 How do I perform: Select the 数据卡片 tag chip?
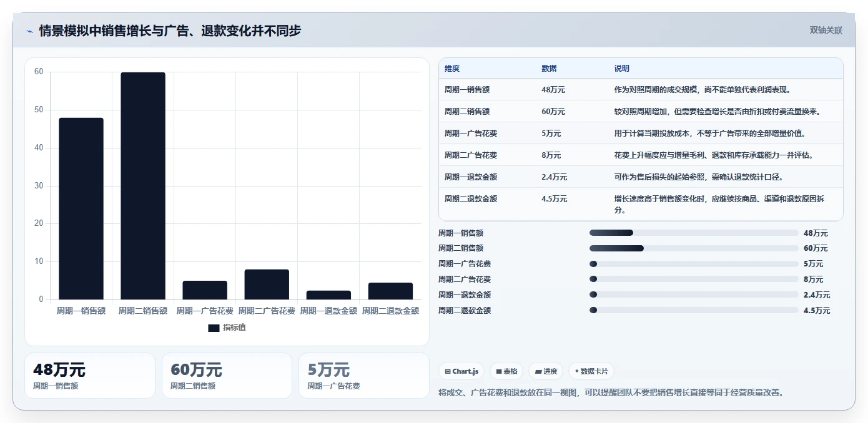pyautogui.click(x=591, y=371)
